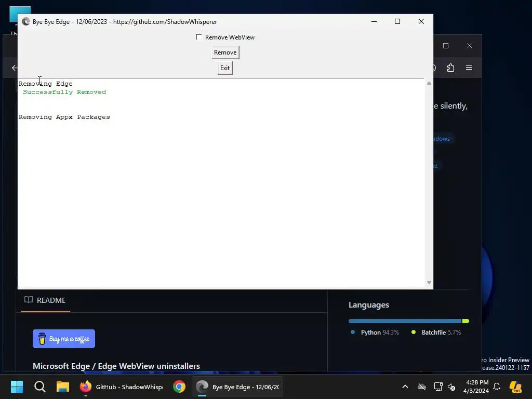Click the Firefox back arrow
The height and width of the screenshot is (399, 532).
click(14, 68)
